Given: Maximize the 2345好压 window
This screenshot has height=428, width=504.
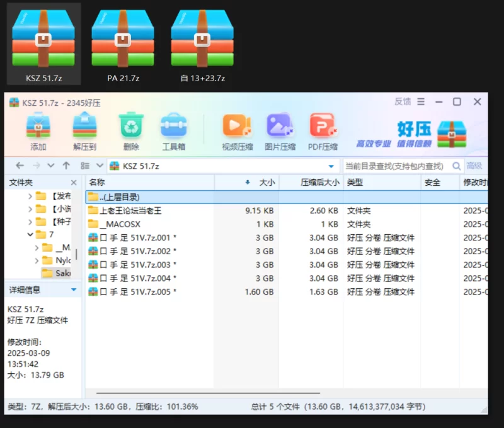Looking at the screenshot, I should click(x=457, y=102).
